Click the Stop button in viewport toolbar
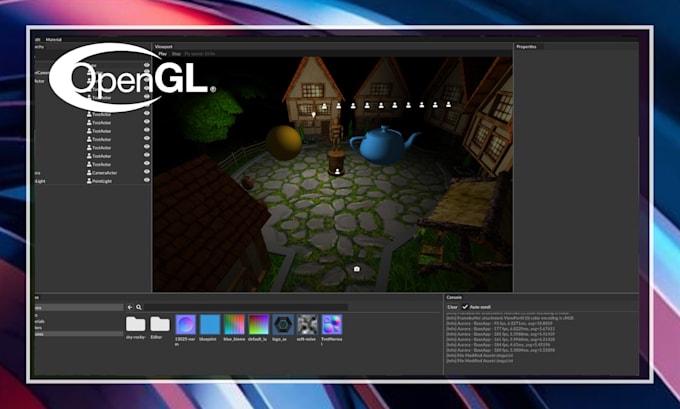This screenshot has height=409, width=680. (x=176, y=54)
